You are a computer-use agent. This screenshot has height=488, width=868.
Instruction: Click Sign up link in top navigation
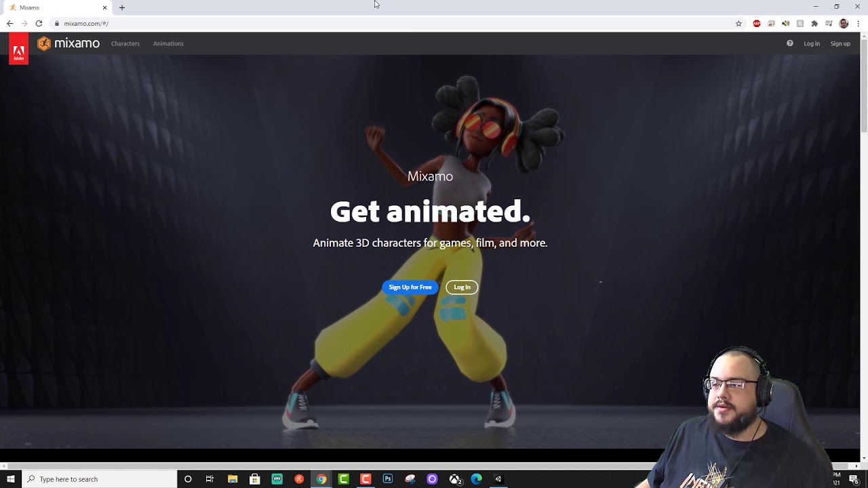pos(840,43)
